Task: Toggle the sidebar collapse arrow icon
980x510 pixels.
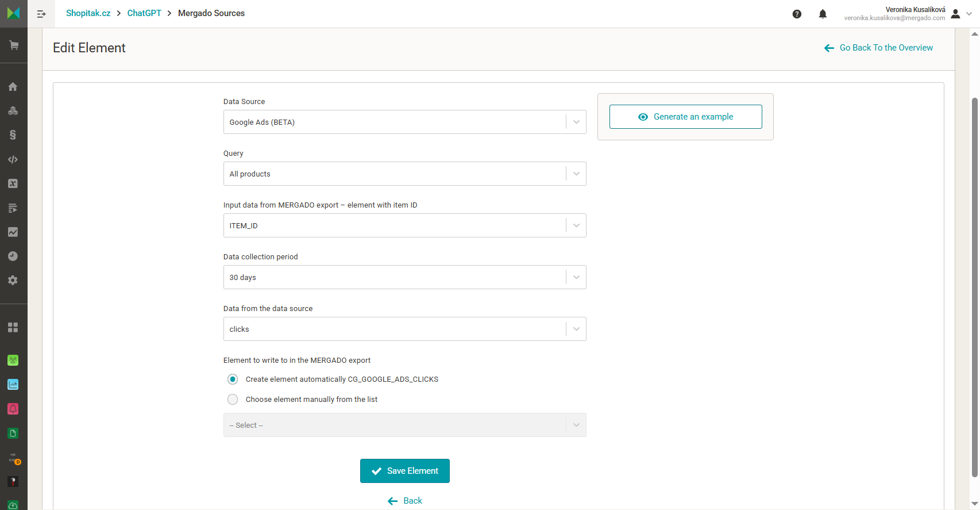Action: (41, 14)
